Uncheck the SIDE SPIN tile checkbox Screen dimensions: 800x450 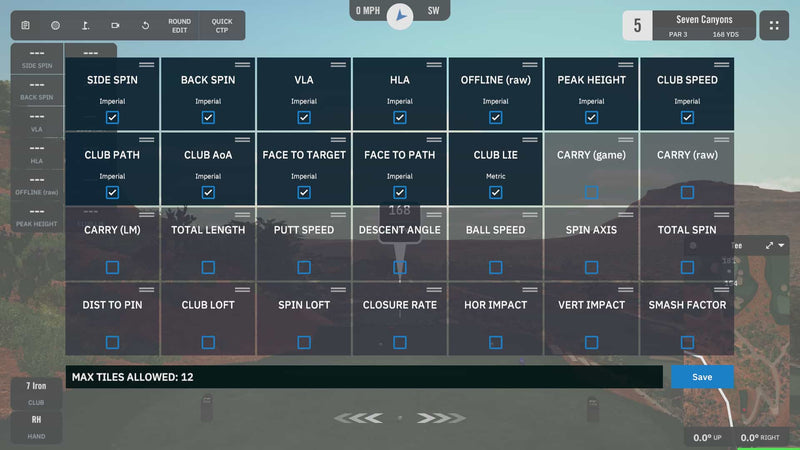112,118
